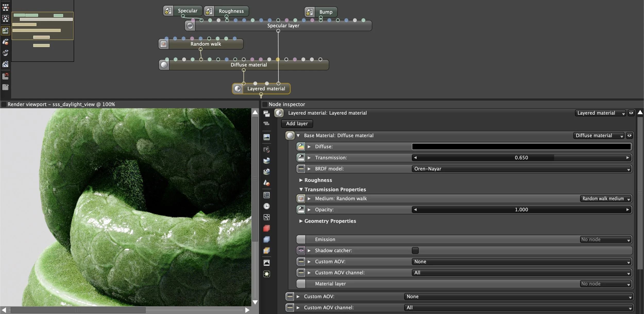Image resolution: width=644 pixels, height=314 pixels.
Task: Toggle eye icon next to Layered material dropdown
Action: pos(631,113)
